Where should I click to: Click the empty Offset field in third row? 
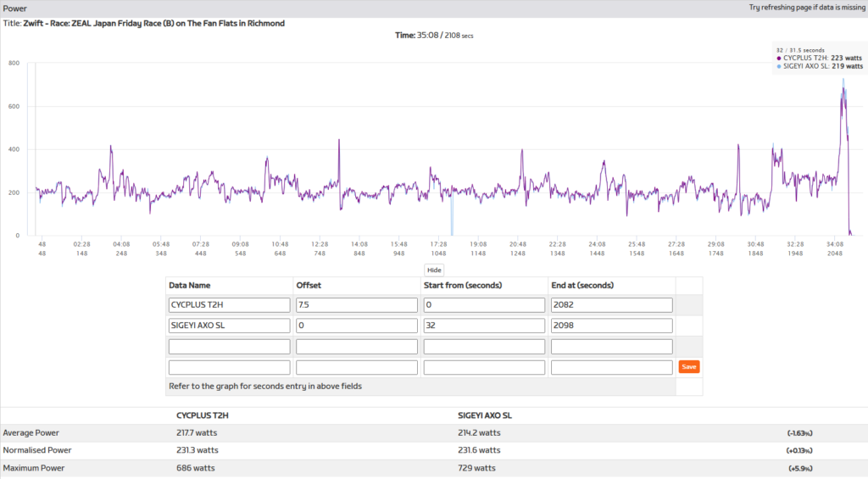tap(357, 347)
